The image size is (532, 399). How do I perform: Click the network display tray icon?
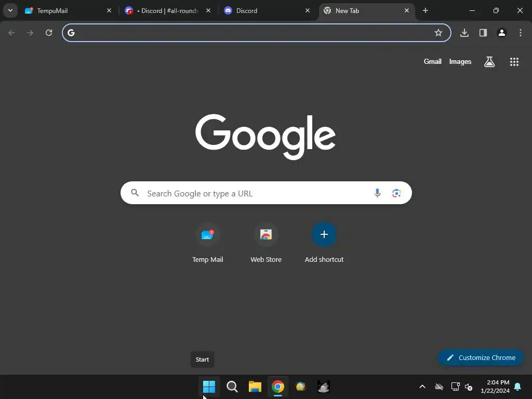point(455,387)
